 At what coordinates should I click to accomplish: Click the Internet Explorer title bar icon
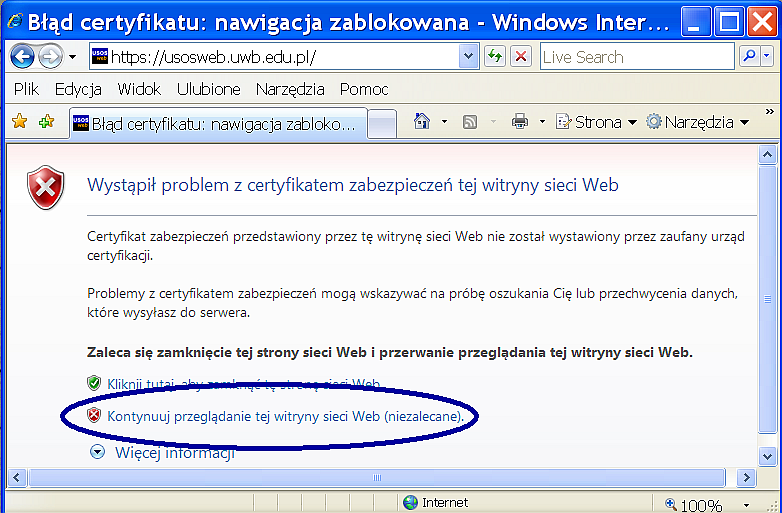[x=15, y=20]
